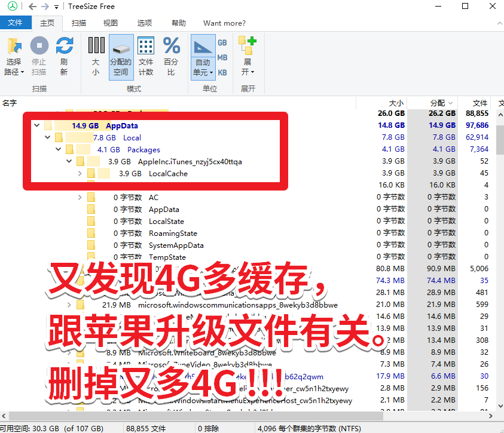Screen dimensions: 504x433
Task: Select the LocalCache folder
Action: (x=168, y=173)
